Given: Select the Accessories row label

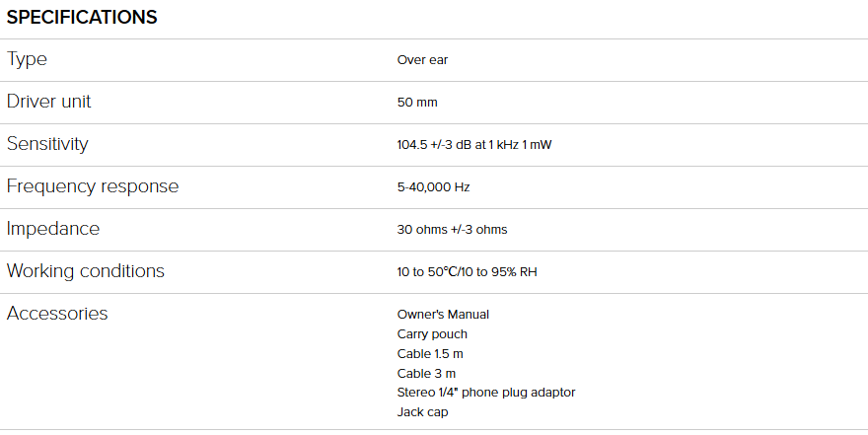Looking at the screenshot, I should click(57, 314).
